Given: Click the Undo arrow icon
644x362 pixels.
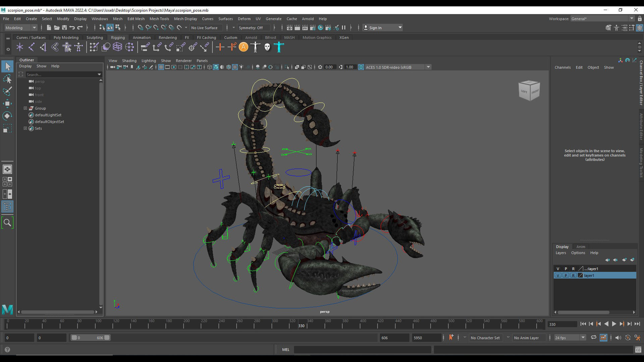Looking at the screenshot, I should pos(72,27).
